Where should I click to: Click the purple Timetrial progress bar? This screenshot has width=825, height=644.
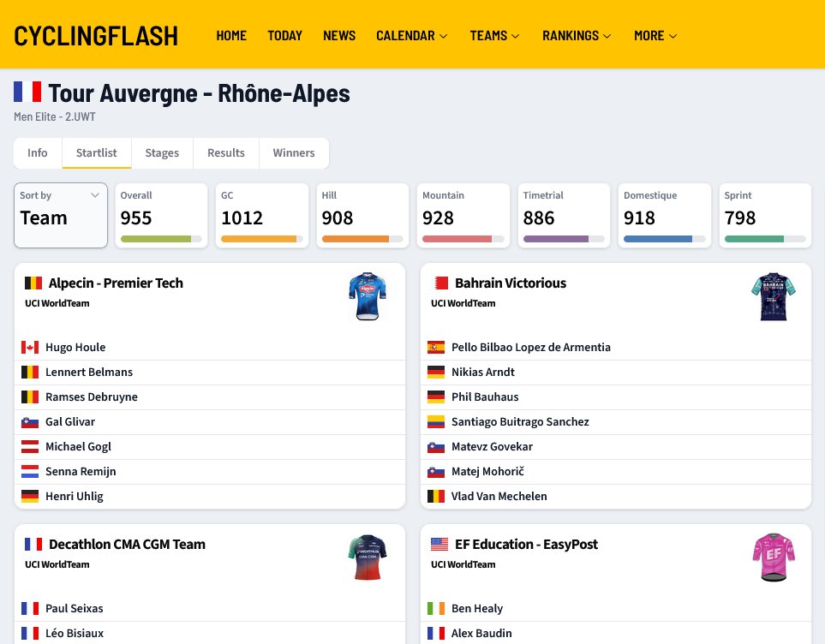click(x=564, y=239)
